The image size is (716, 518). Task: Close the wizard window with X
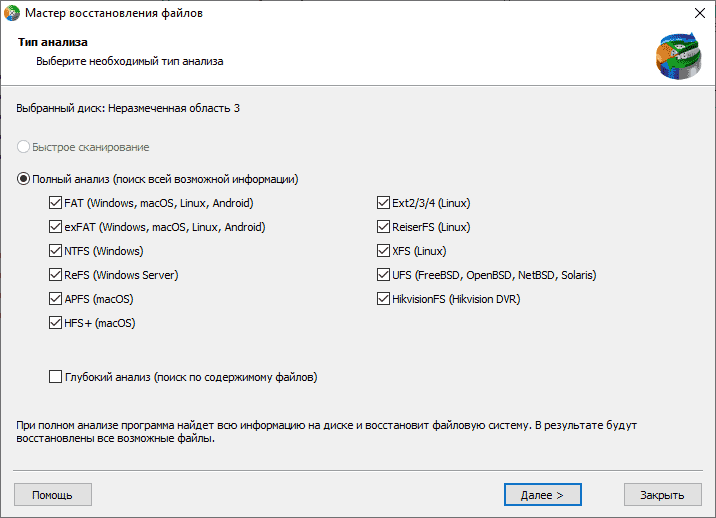tap(700, 13)
